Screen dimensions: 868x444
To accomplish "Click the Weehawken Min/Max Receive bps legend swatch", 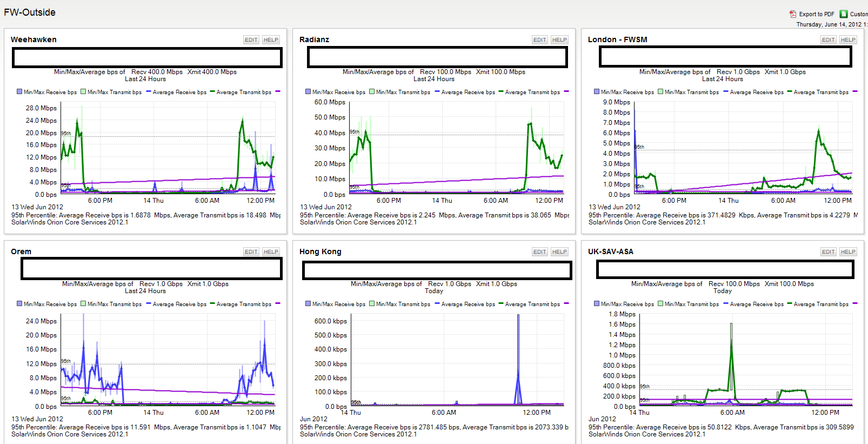I will (19, 92).
